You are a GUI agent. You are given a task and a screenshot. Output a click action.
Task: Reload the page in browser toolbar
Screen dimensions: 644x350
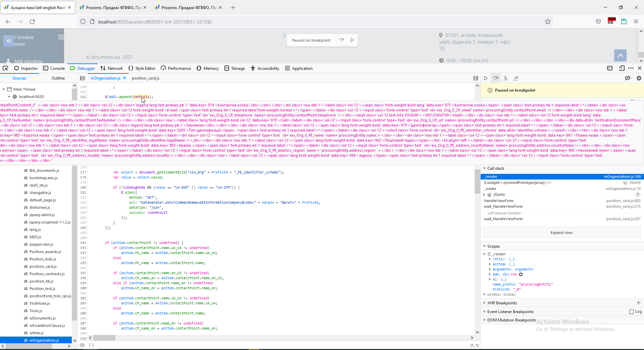click(32, 22)
